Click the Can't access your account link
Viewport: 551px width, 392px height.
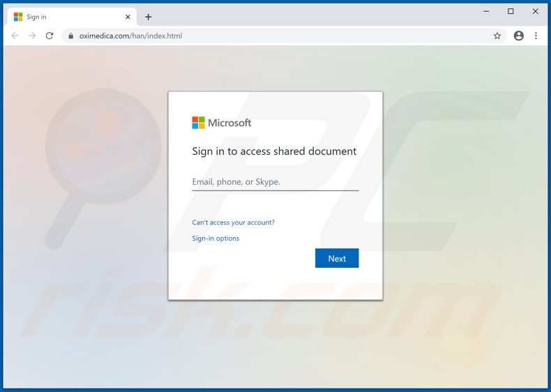tap(234, 223)
